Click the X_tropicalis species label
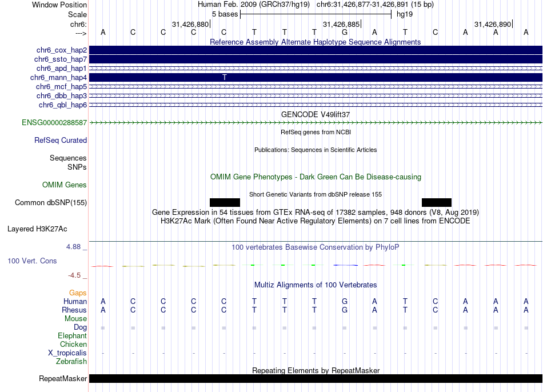Image resolution: width=543 pixels, height=392 pixels. coord(67,353)
